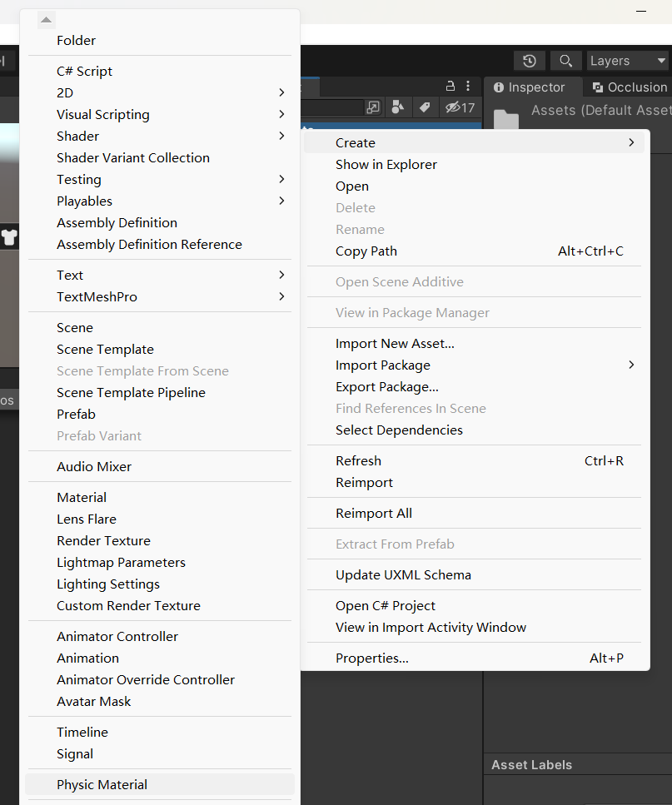The height and width of the screenshot is (805, 672).
Task: Choose Assembly Definition Reference
Action: coord(160,244)
